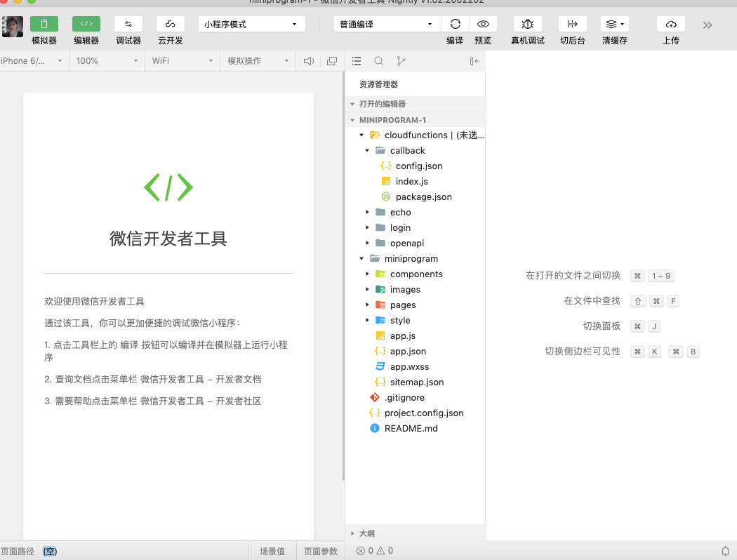This screenshot has width=737, height=560.
Task: Open the 小程序模式 mode dropdown
Action: (x=251, y=24)
